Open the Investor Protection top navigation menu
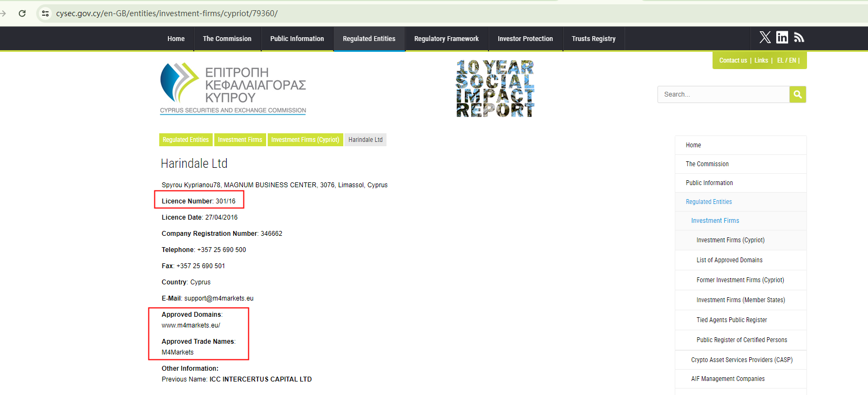Viewport: 868px width, 395px height. (x=525, y=39)
